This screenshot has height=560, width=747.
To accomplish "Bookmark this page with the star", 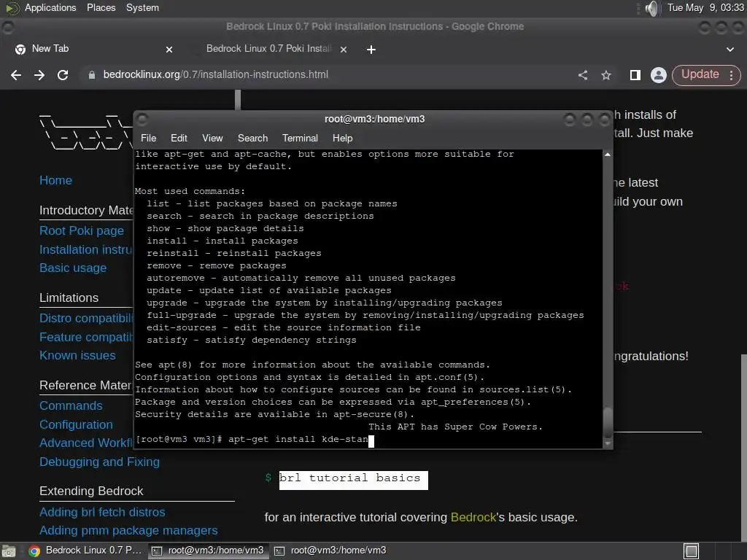I will 606,75.
